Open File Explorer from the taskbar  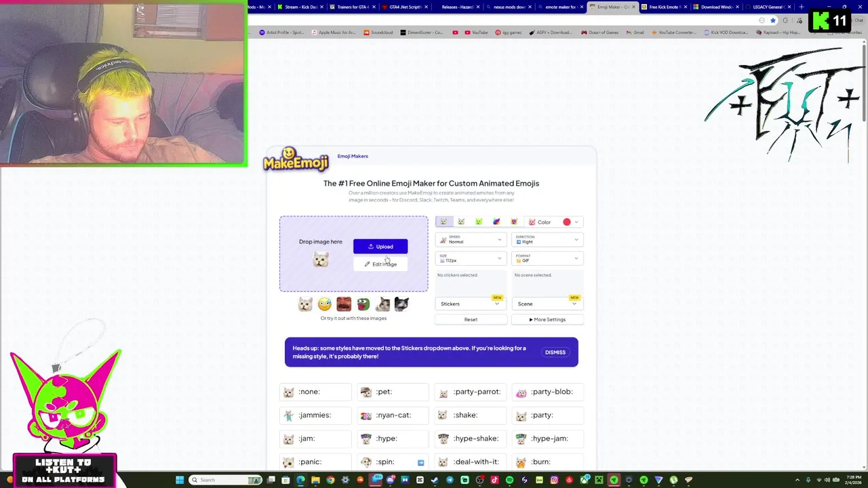(x=315, y=480)
